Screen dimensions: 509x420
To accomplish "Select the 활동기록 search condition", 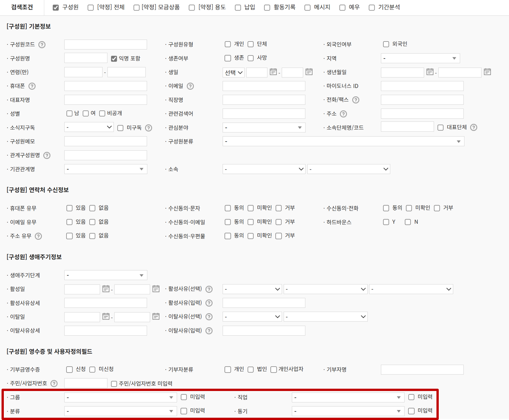I will click(267, 8).
